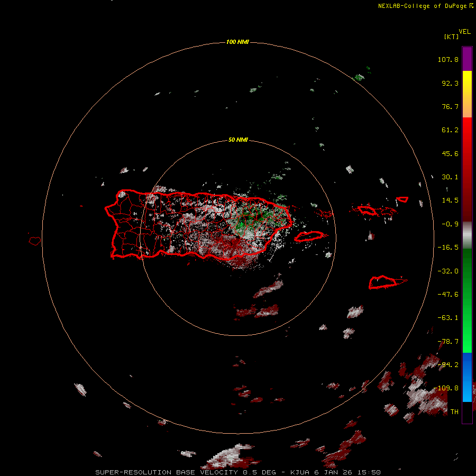
Task: Click the 61.2 value on velocity scale
Action: click(x=450, y=130)
